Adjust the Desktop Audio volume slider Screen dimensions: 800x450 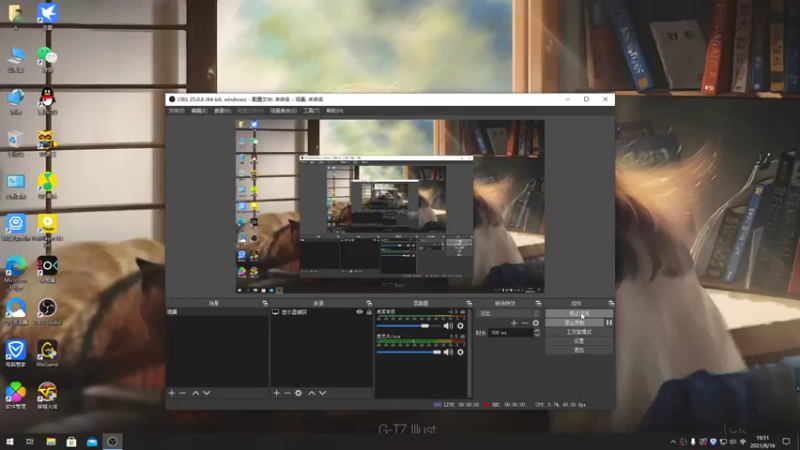(409, 326)
